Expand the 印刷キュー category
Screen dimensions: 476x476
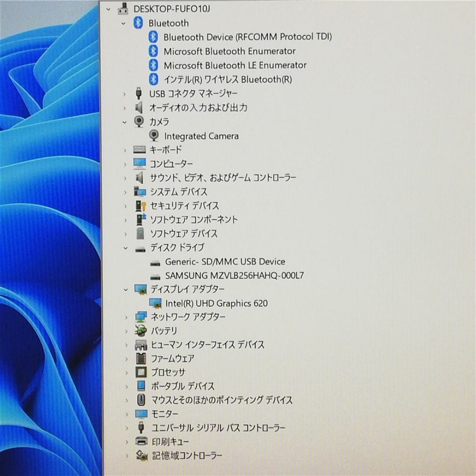pos(127,442)
